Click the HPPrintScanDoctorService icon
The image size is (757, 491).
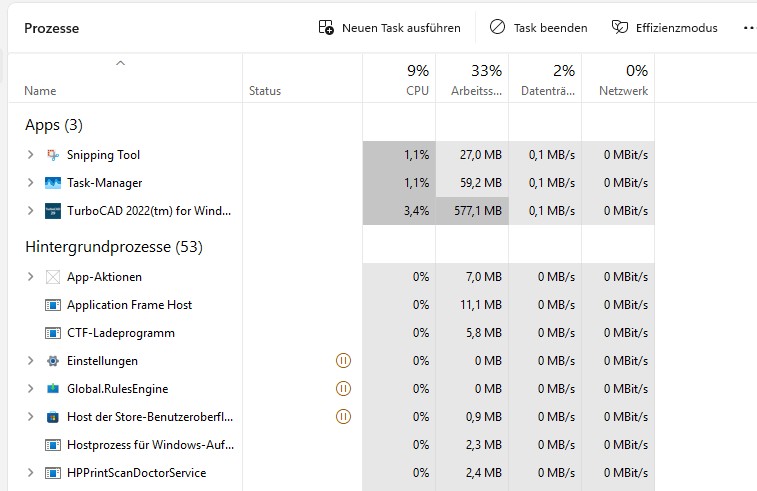[53, 473]
